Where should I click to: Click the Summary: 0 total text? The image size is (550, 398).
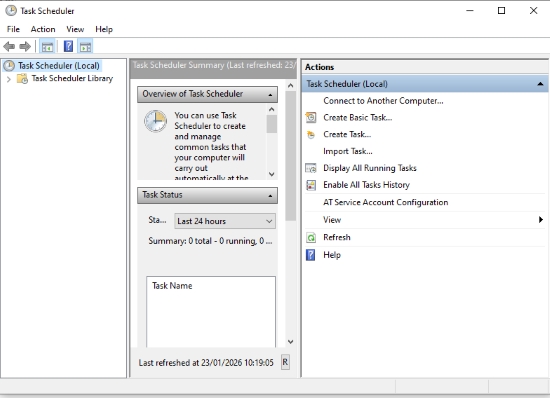210,241
